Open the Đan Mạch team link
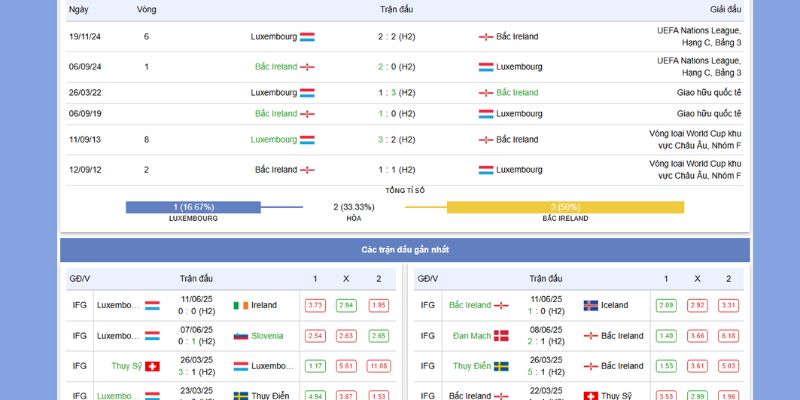 [x=470, y=336]
